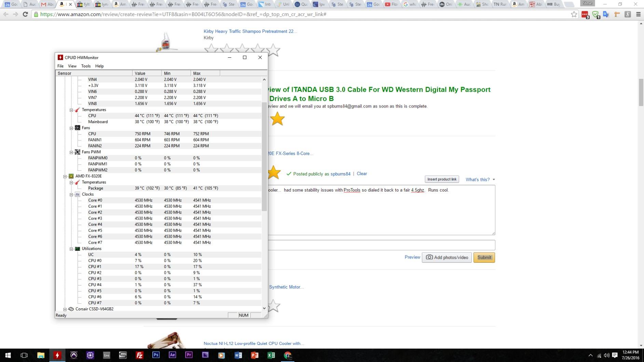Viewport: 644px width, 362px height.
Task: Collapse the mainboard Temperatures group above Fans
Action: pyautogui.click(x=71, y=110)
